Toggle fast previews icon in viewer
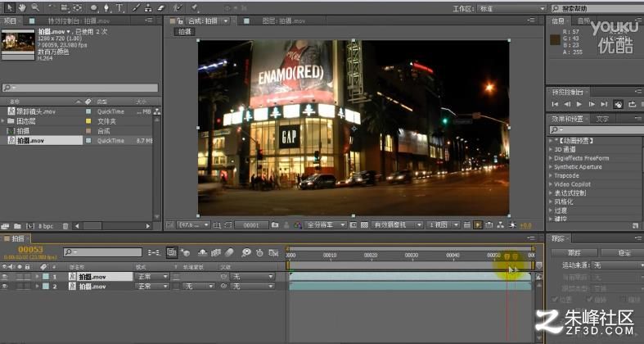This screenshot has width=644, height=344. click(478, 224)
